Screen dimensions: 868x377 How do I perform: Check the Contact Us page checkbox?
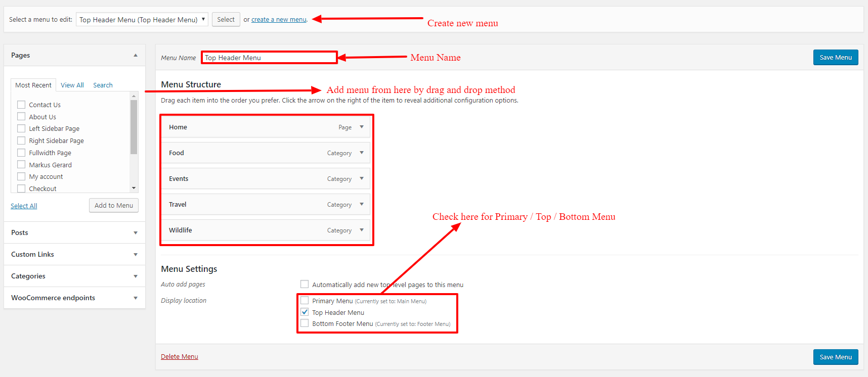(x=21, y=105)
